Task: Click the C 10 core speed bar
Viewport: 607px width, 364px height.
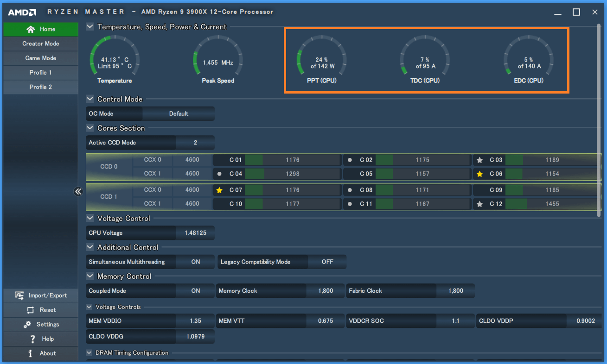Action: tap(293, 204)
